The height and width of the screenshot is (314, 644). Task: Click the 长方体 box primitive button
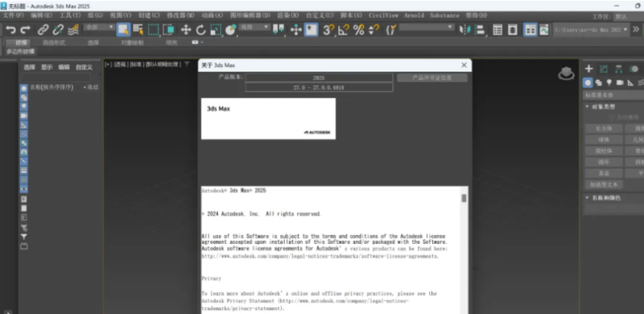tap(604, 128)
